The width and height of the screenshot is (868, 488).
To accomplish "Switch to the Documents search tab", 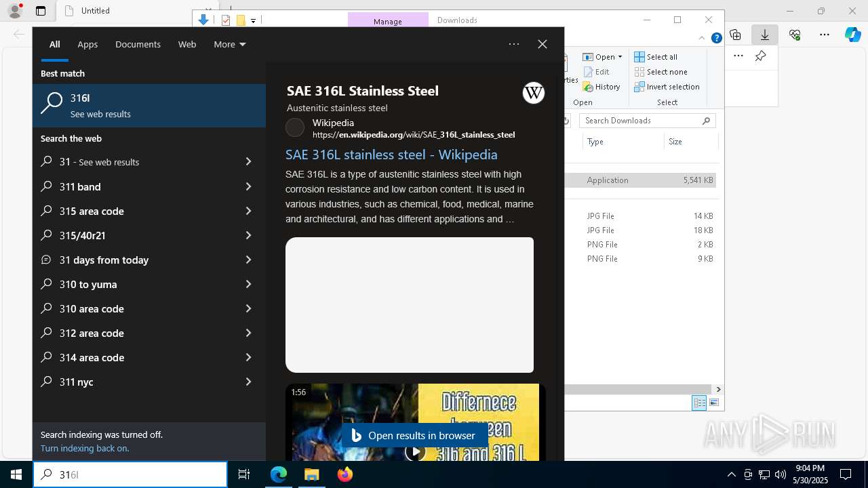I will pyautogui.click(x=138, y=44).
